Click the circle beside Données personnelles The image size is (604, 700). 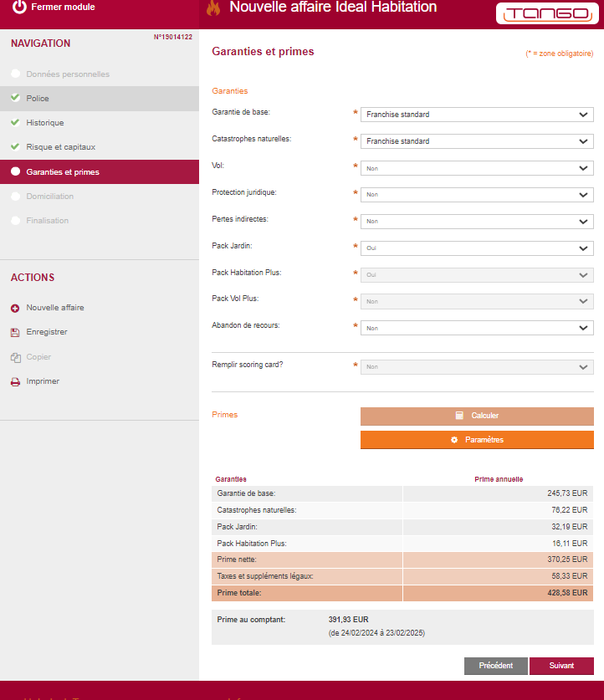click(x=16, y=74)
